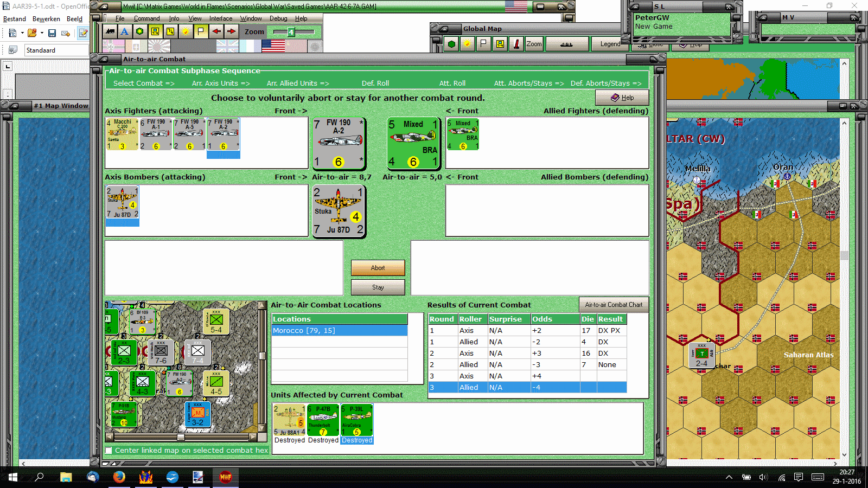Image resolution: width=868 pixels, height=488 pixels.
Task: Open Firefox from the taskbar
Action: click(x=119, y=477)
